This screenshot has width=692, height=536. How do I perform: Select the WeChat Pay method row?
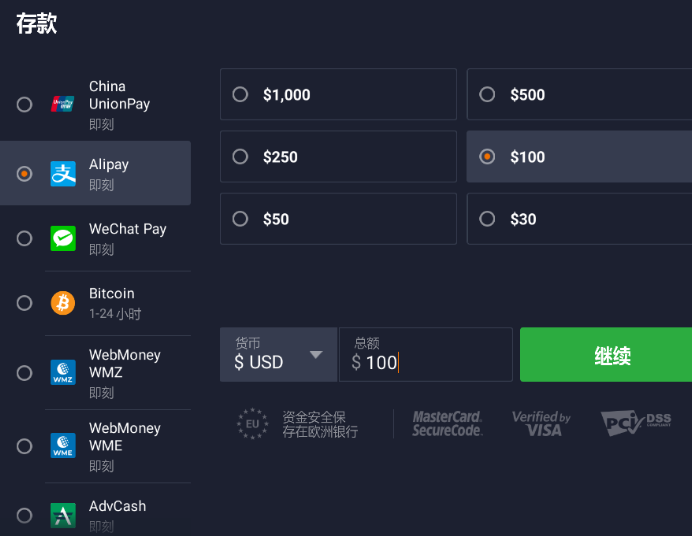point(95,238)
